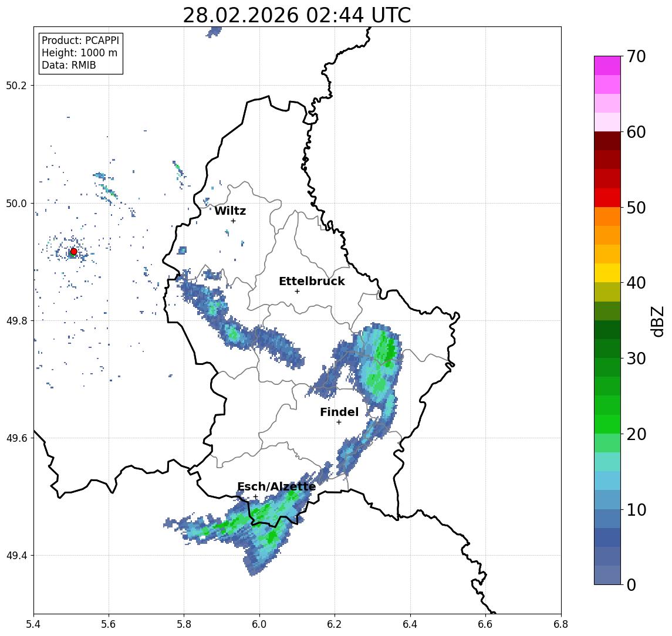Viewport: 672px width, 636px height.
Task: Click the bright red swatch above 50
Action: [607, 198]
